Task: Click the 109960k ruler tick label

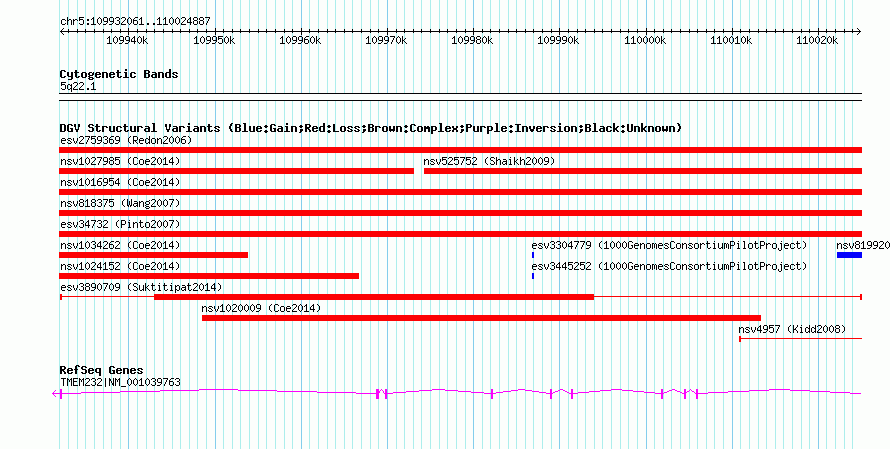Action: click(300, 41)
